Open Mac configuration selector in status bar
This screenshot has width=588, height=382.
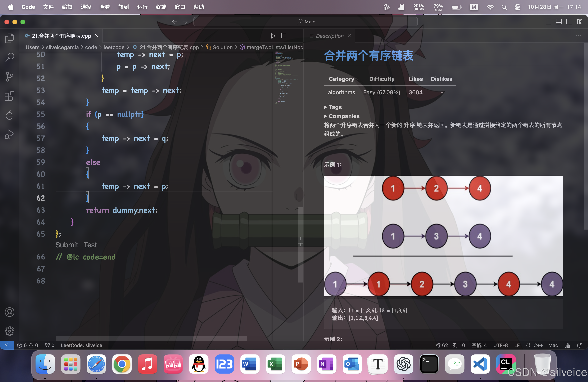[x=553, y=345]
